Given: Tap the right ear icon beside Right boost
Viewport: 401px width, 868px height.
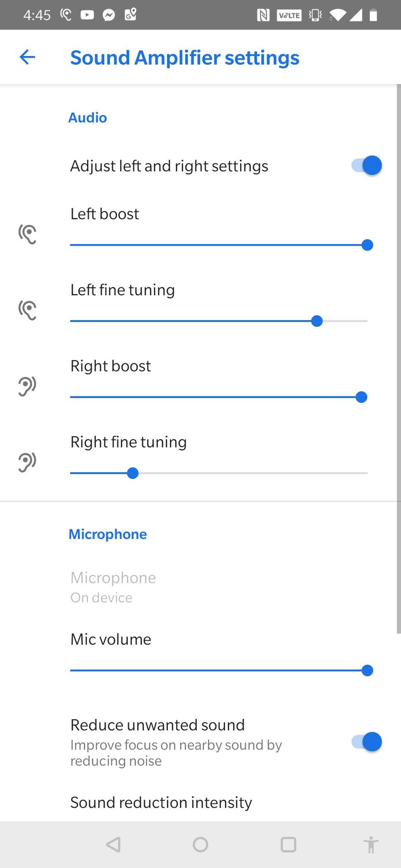Looking at the screenshot, I should pos(27,386).
